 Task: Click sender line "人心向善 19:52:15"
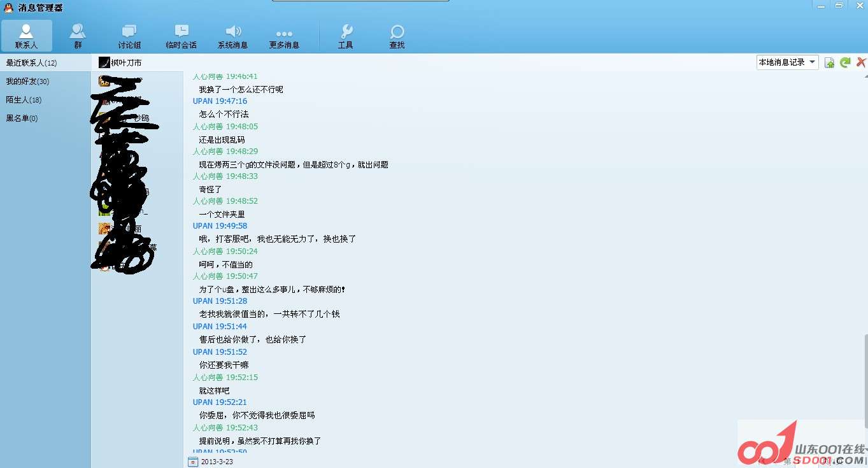(x=225, y=378)
